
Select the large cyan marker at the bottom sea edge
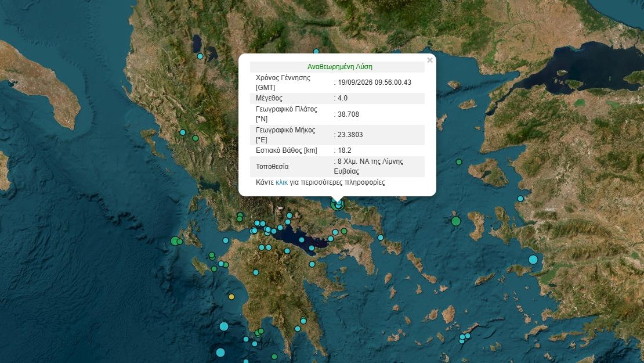(220, 353)
